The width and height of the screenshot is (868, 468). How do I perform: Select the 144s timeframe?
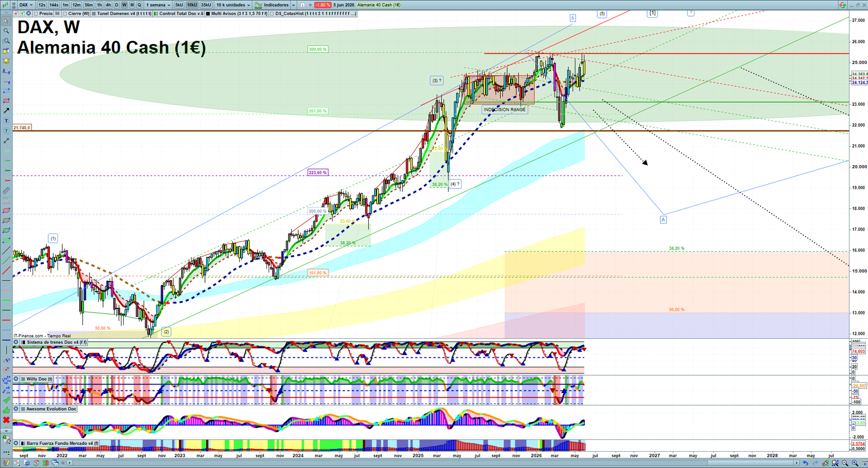pos(54,5)
